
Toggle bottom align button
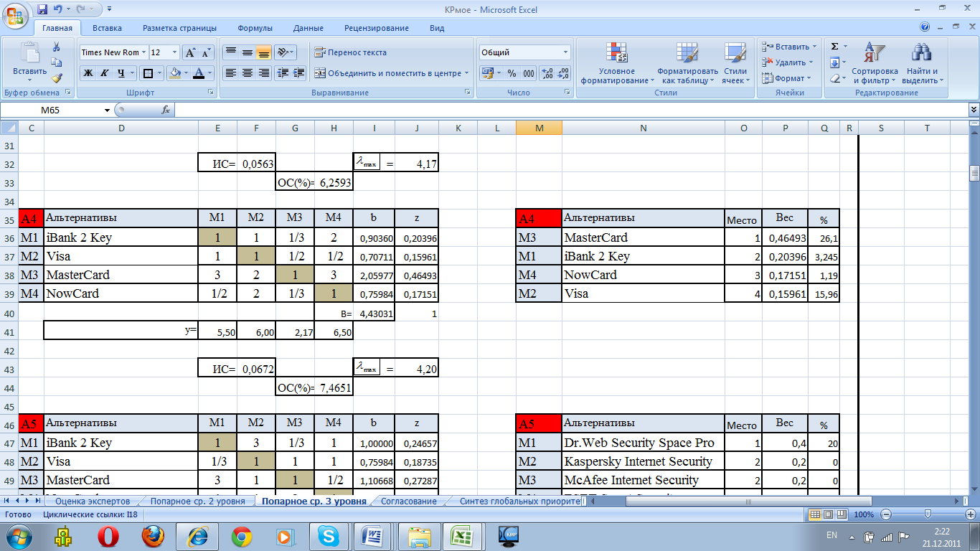click(x=263, y=52)
